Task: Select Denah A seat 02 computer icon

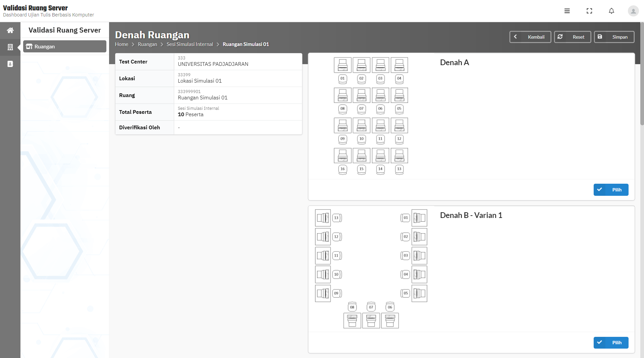Action: [361, 65]
